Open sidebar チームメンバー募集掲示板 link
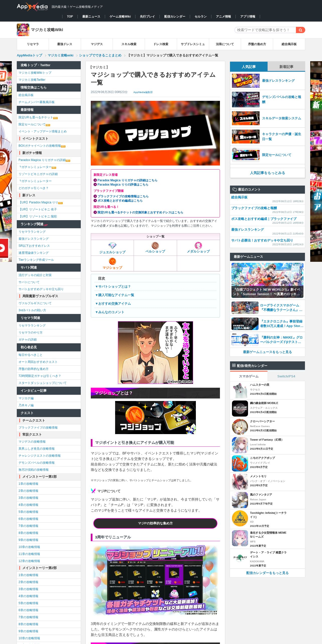This screenshot has width=322, height=644. (x=37, y=102)
